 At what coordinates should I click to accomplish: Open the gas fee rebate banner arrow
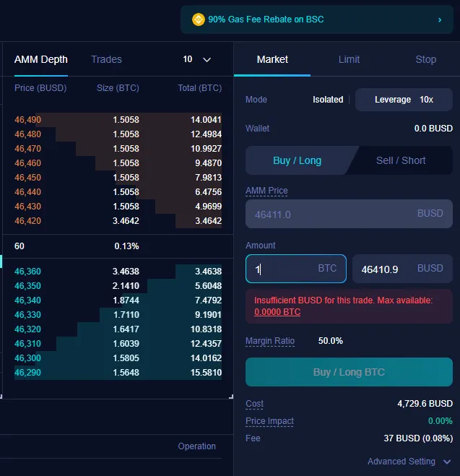tap(440, 20)
